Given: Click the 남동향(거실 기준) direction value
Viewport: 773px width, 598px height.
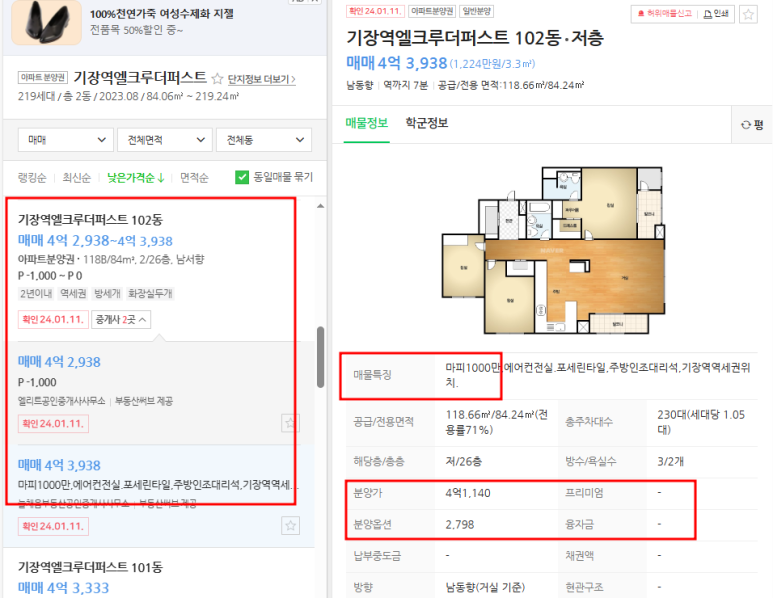Looking at the screenshot, I should tap(485, 588).
